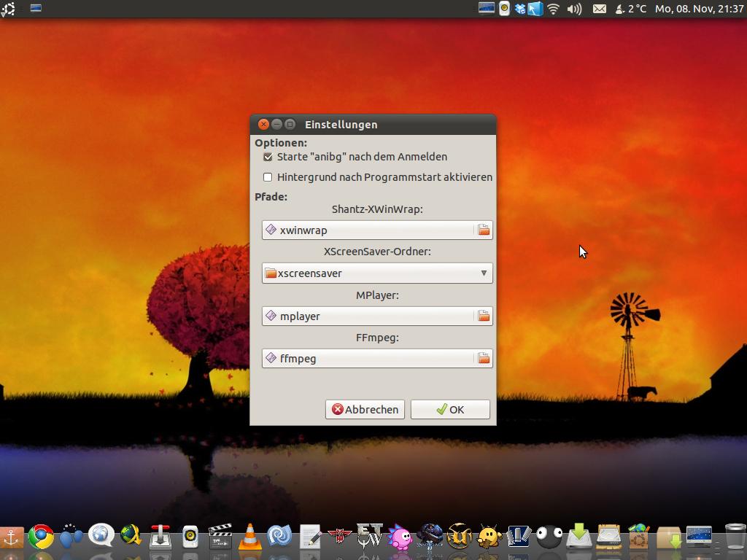The image size is (747, 560).
Task: Click the xwinwrap path field
Action: coord(368,230)
